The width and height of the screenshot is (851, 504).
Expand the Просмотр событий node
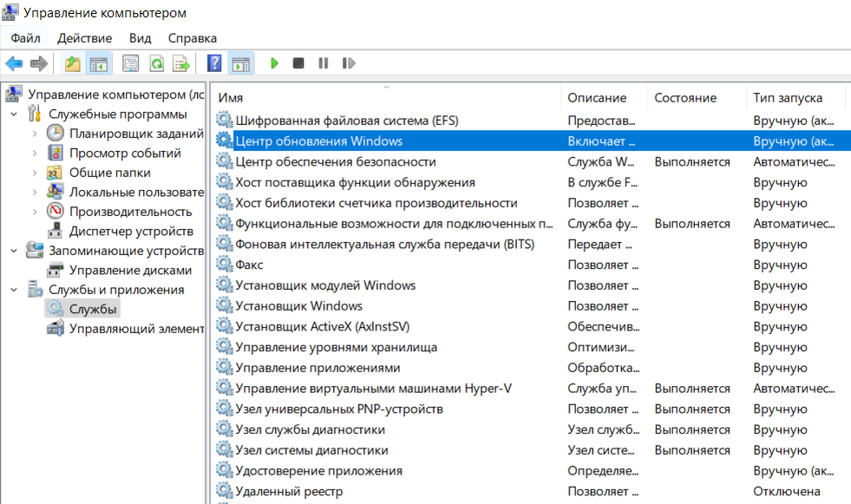click(x=35, y=153)
